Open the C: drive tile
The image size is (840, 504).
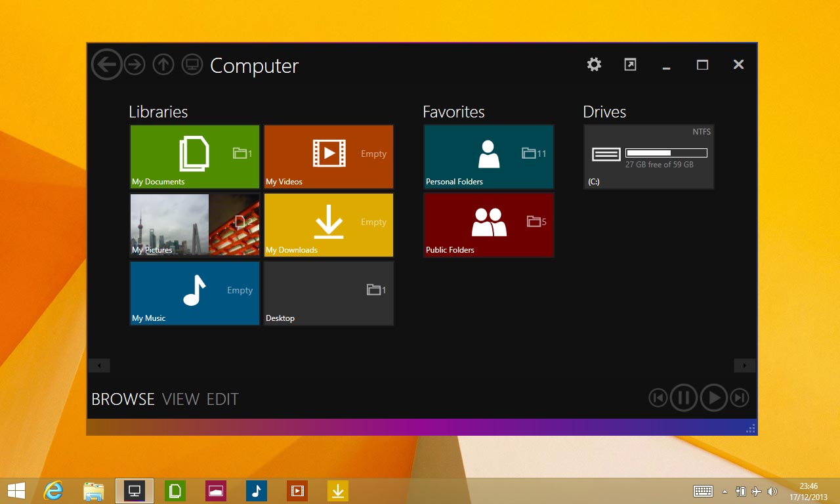coord(649,157)
